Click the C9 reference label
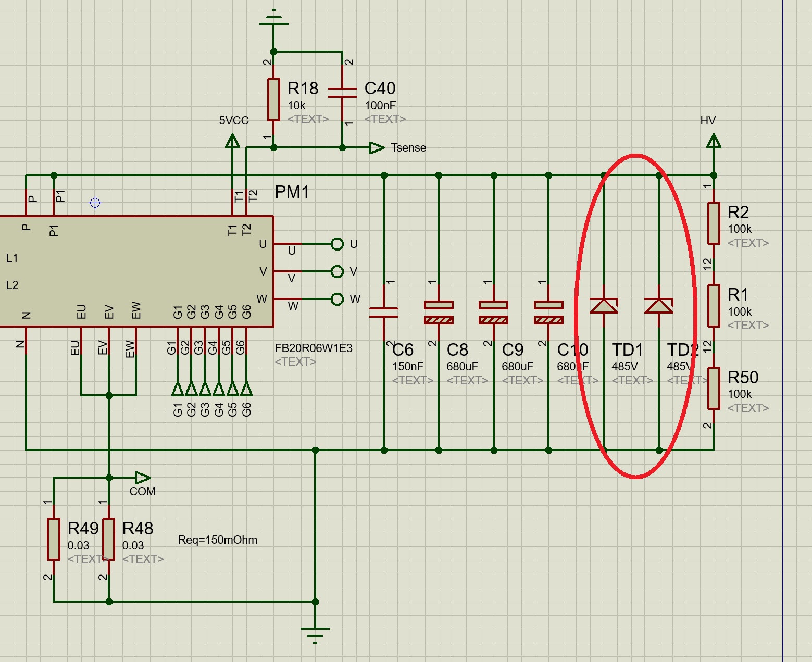This screenshot has height=662, width=812. tap(513, 349)
